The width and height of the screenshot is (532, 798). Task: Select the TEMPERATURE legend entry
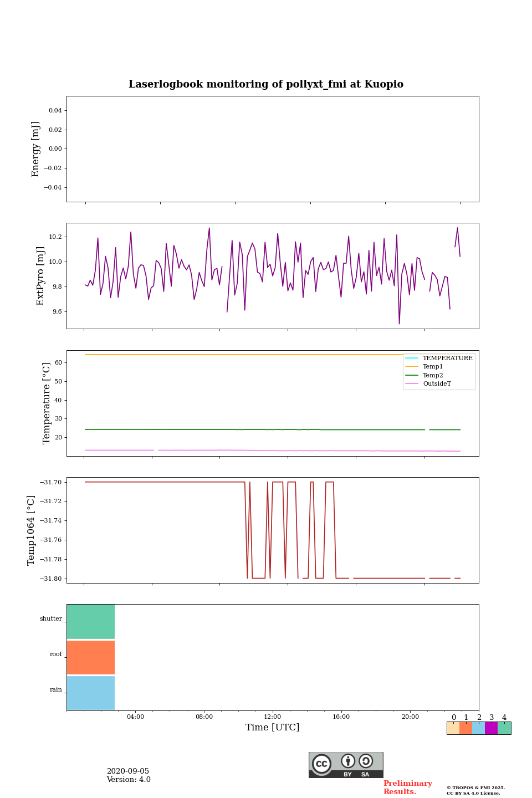point(447,358)
